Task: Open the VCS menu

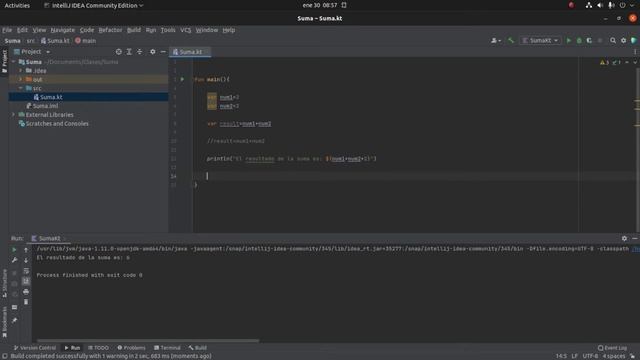Action: (x=185, y=30)
